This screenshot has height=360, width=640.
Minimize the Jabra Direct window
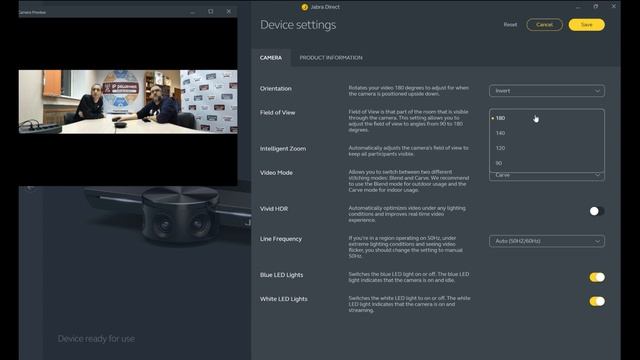coord(578,7)
